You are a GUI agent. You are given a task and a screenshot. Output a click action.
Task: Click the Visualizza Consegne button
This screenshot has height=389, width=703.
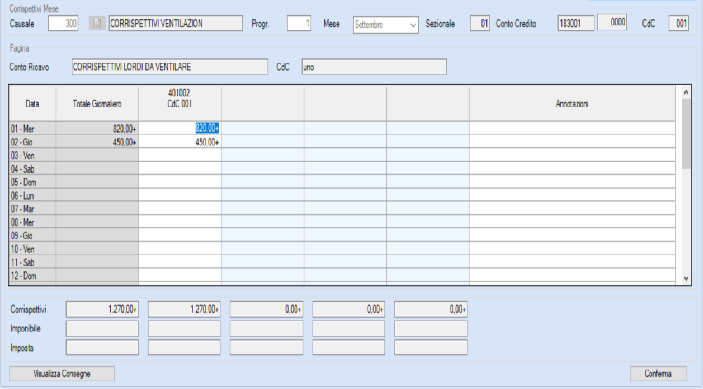(62, 373)
